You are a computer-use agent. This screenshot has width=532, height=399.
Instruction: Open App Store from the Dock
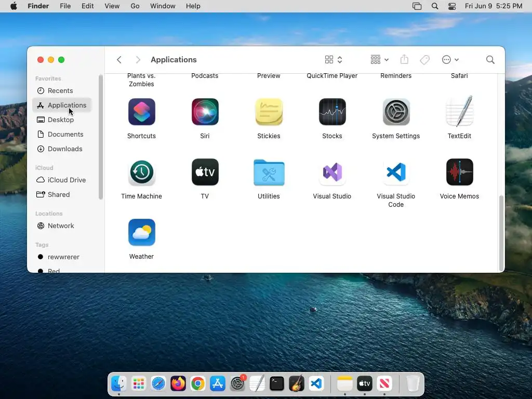coord(218,384)
